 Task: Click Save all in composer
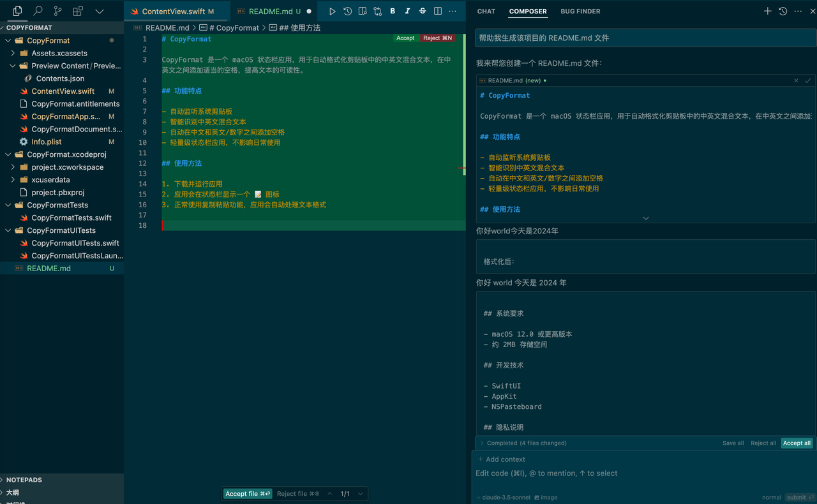733,443
